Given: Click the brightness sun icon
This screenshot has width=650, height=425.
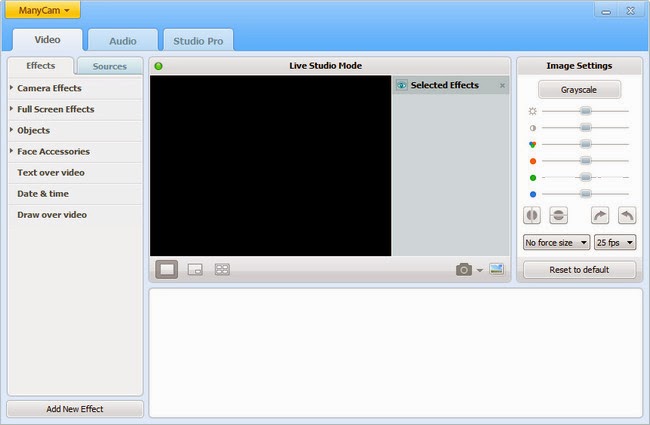Looking at the screenshot, I should [x=533, y=111].
